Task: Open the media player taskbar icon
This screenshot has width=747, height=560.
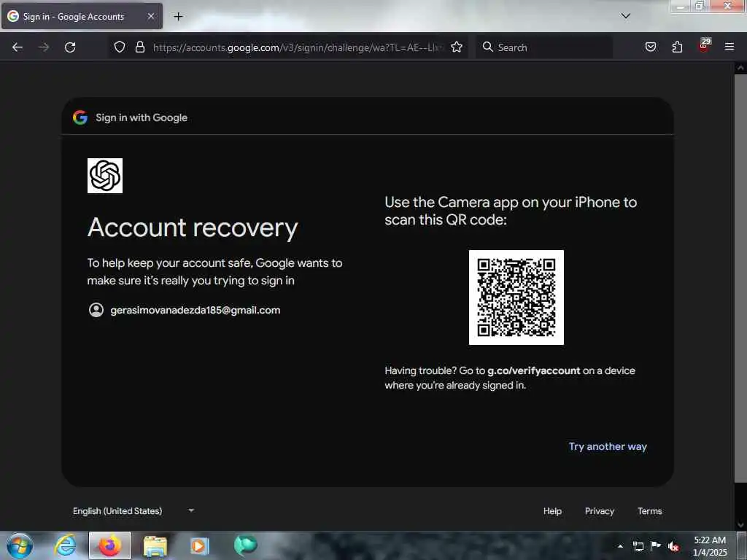Action: coord(200,545)
